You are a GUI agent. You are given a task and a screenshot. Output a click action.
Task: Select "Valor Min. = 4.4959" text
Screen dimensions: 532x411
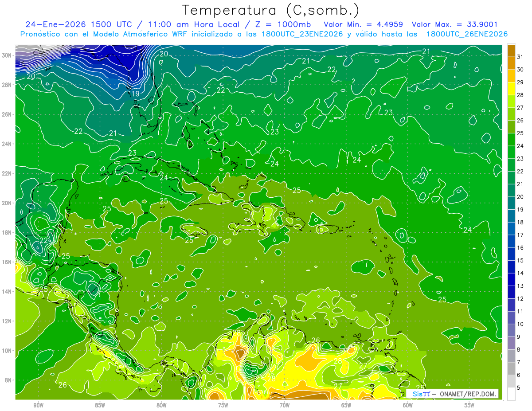364,24
